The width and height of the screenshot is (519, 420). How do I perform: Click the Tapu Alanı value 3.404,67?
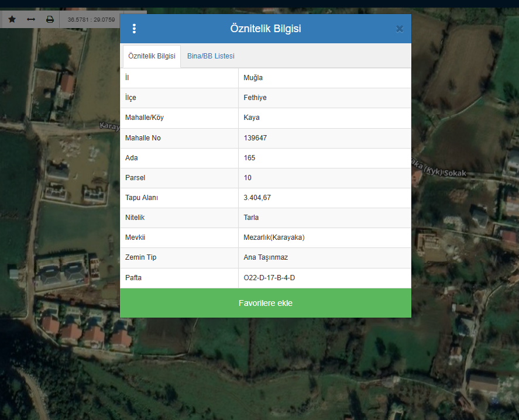click(257, 198)
